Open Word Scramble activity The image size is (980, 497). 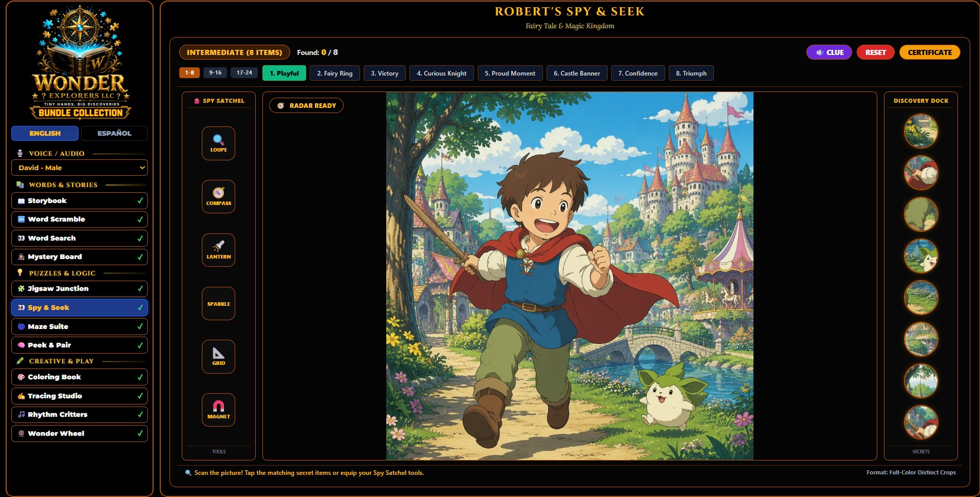[x=80, y=219]
